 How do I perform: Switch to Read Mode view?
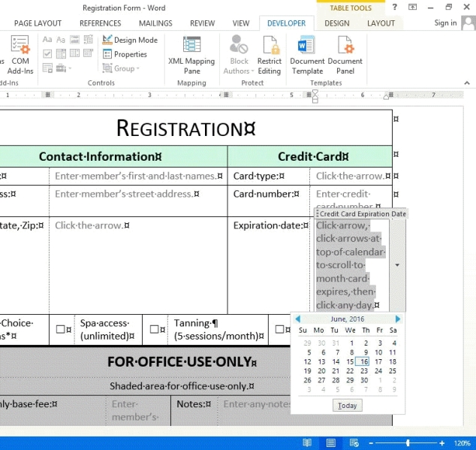(x=307, y=443)
